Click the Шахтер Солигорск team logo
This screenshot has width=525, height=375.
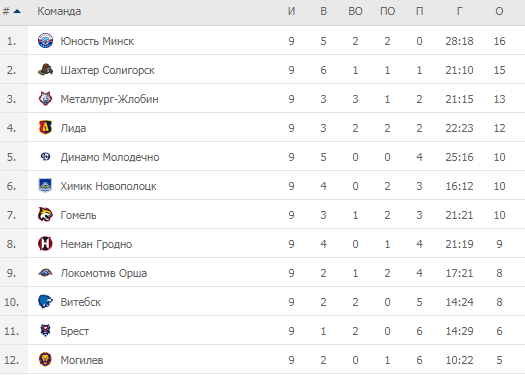(45, 70)
